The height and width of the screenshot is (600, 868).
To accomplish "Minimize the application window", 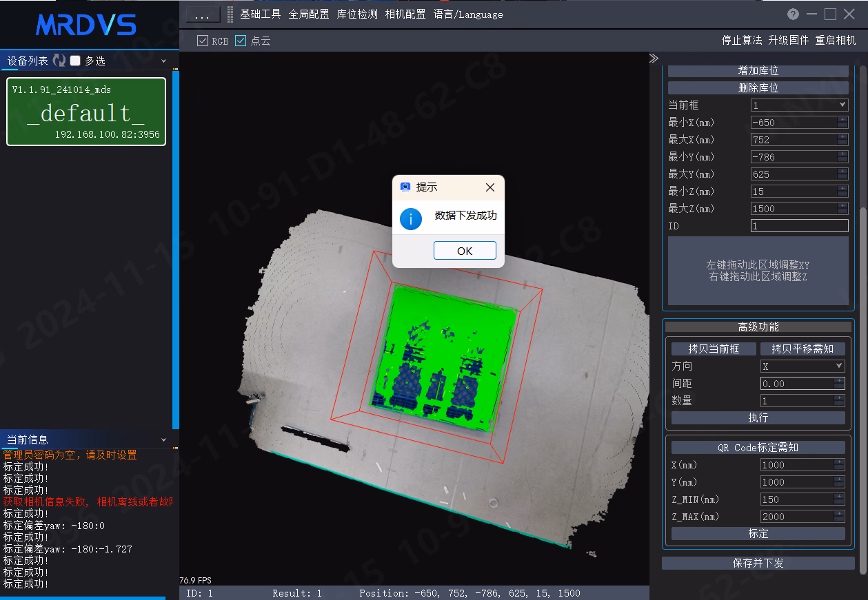I will (x=812, y=14).
